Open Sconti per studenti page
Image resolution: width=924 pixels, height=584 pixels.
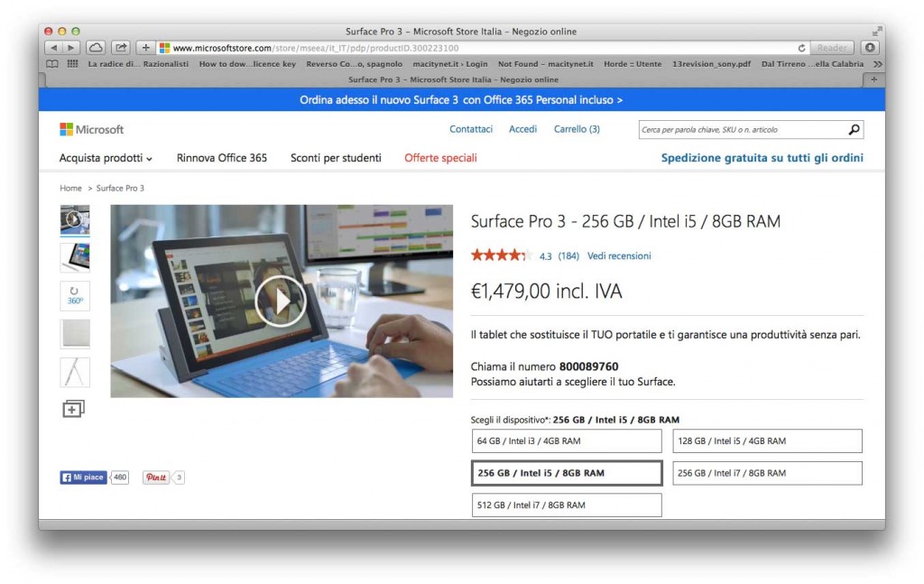click(x=336, y=158)
